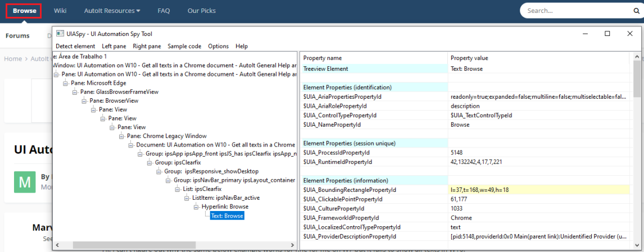Viewport: 644px width, 252px height.
Task: Open the Detect element menu
Action: coord(75,47)
